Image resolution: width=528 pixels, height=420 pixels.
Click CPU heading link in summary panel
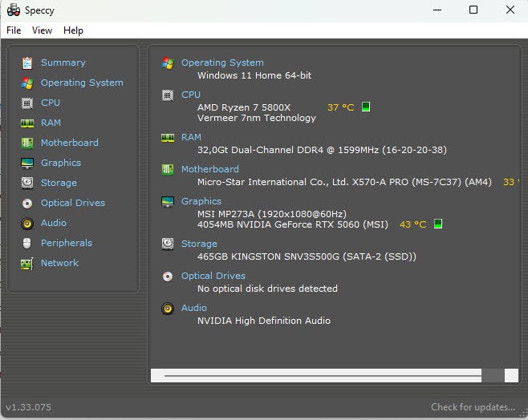coord(191,95)
